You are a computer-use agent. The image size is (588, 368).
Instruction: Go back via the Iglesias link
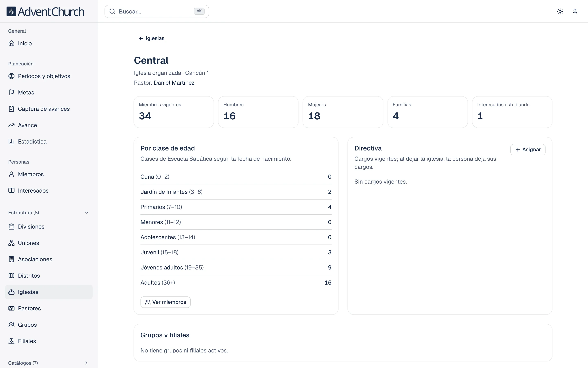point(152,38)
